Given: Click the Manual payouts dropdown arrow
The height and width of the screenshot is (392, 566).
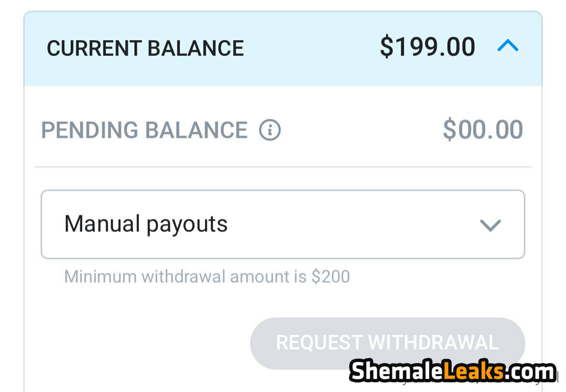Looking at the screenshot, I should (490, 225).
